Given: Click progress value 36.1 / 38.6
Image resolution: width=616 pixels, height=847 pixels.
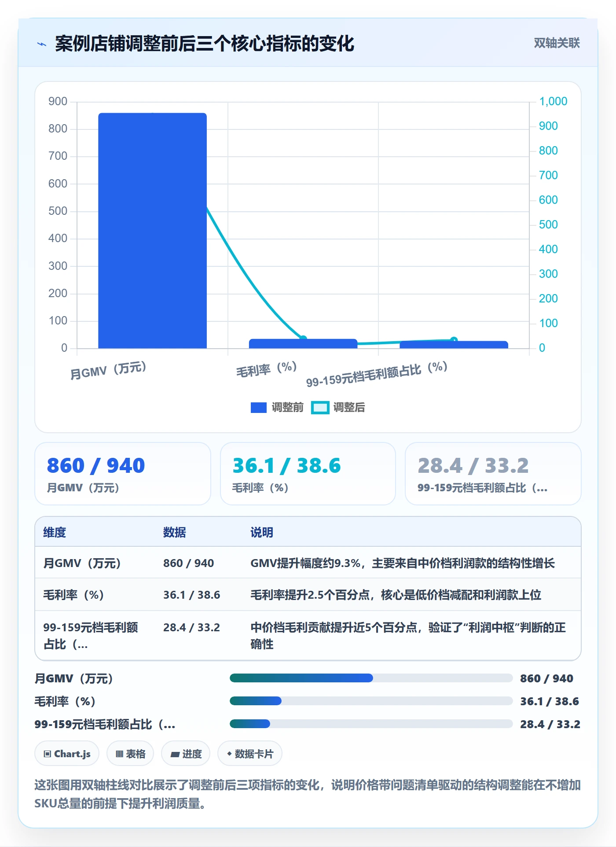Looking at the screenshot, I should tap(550, 701).
